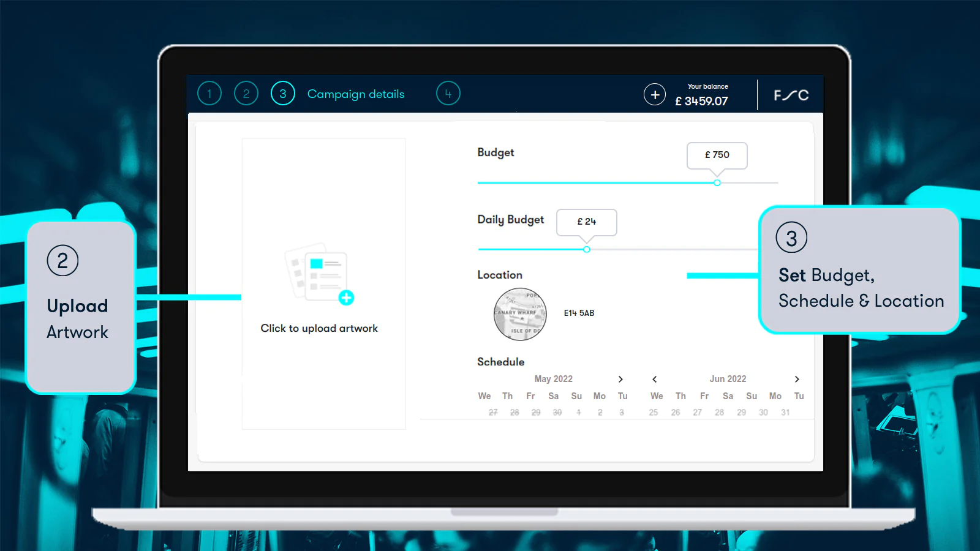The image size is (980, 551).
Task: Jump to step 4 circle
Action: pos(448,94)
